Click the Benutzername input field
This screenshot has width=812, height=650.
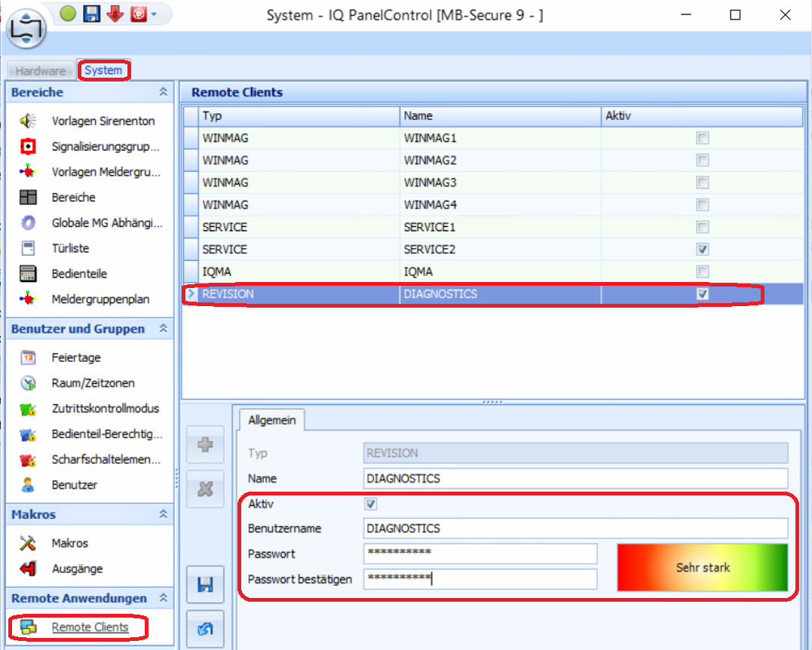click(x=575, y=529)
